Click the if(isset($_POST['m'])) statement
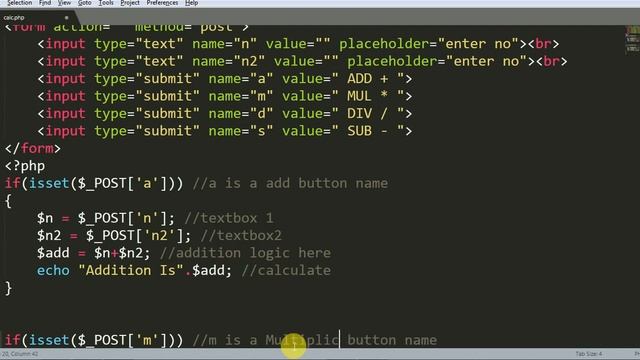This screenshot has width=640, height=360. pyautogui.click(x=94, y=340)
